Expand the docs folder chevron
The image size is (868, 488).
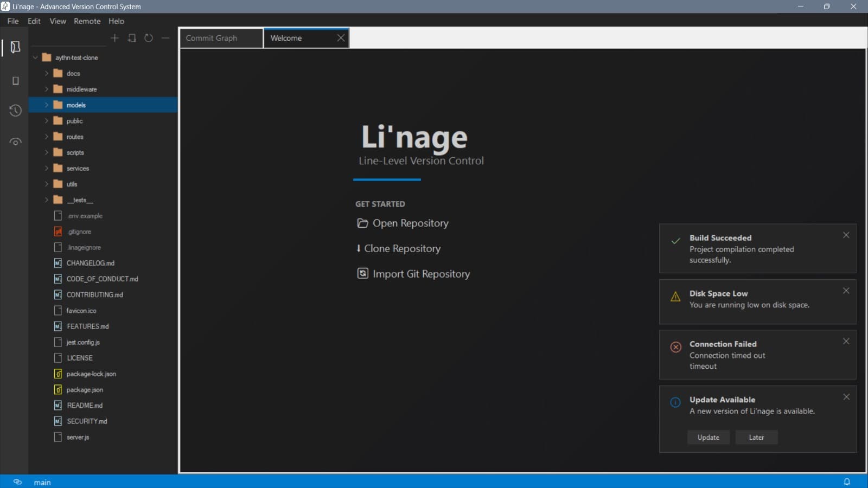[46, 73]
